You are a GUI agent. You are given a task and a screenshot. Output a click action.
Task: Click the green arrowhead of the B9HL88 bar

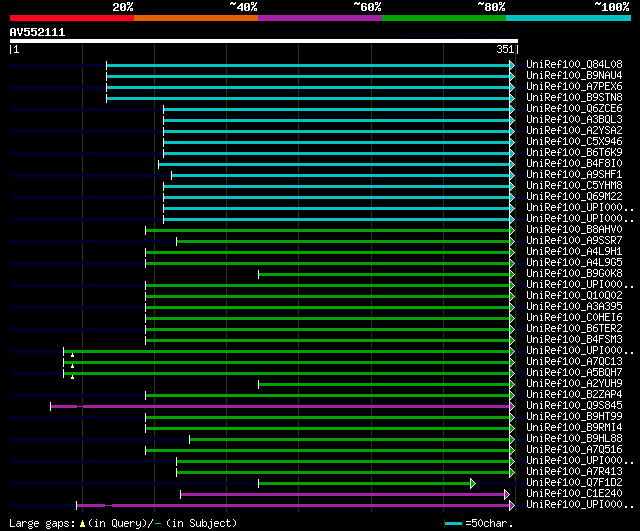click(512, 440)
